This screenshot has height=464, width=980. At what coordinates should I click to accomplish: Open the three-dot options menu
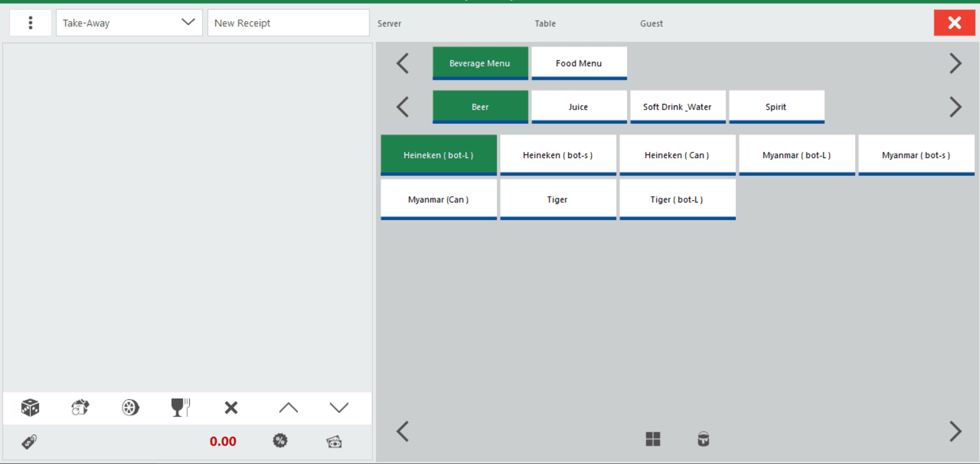[31, 23]
